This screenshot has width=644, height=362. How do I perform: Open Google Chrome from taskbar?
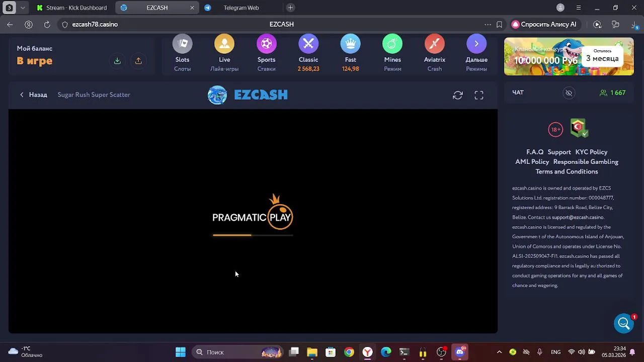(x=349, y=352)
